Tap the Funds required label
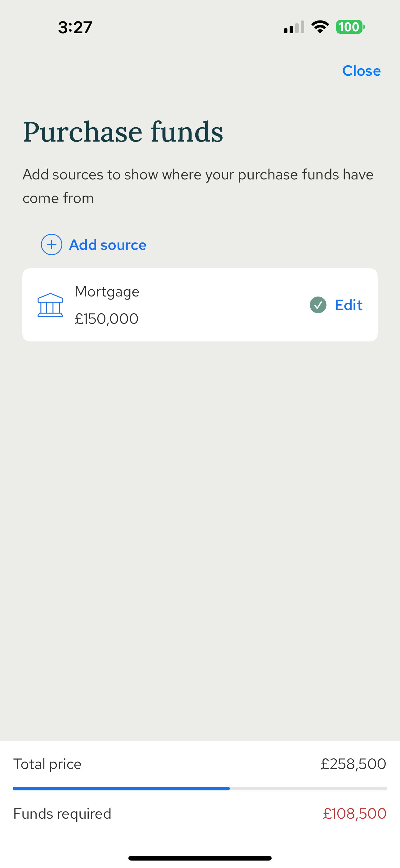This screenshot has width=400, height=868. tap(62, 813)
